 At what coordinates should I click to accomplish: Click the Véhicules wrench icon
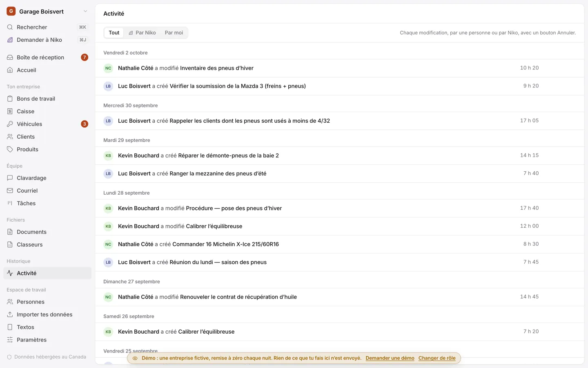point(10,124)
